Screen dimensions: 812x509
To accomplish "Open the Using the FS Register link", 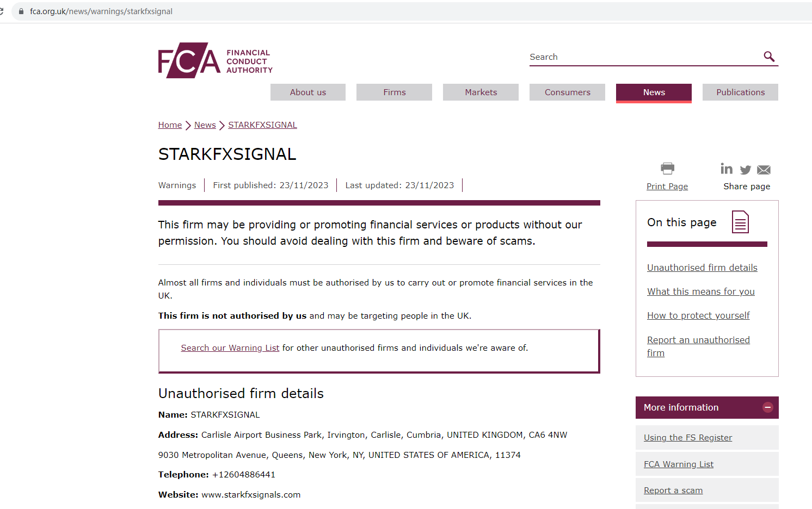I will pos(688,438).
